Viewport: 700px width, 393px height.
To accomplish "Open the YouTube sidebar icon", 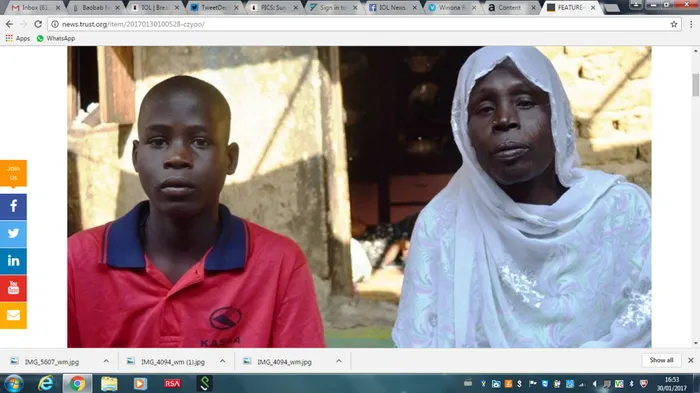I will click(13, 288).
